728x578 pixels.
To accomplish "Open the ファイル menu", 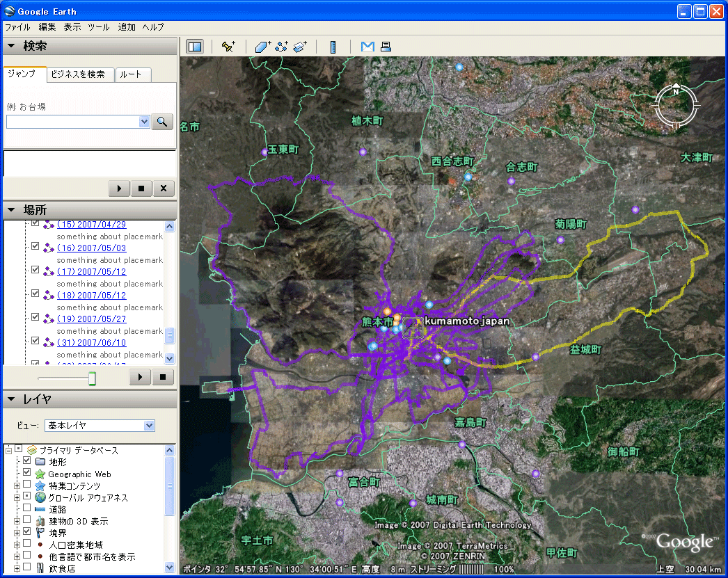I will [17, 27].
